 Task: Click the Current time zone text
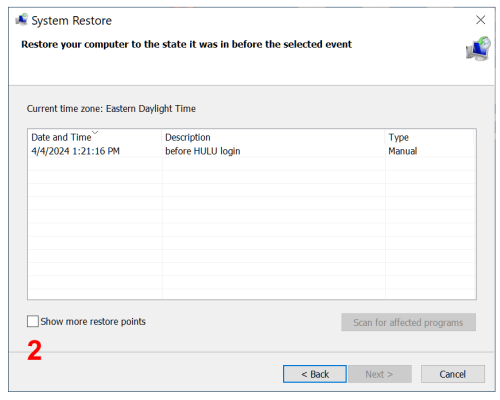coord(111,109)
